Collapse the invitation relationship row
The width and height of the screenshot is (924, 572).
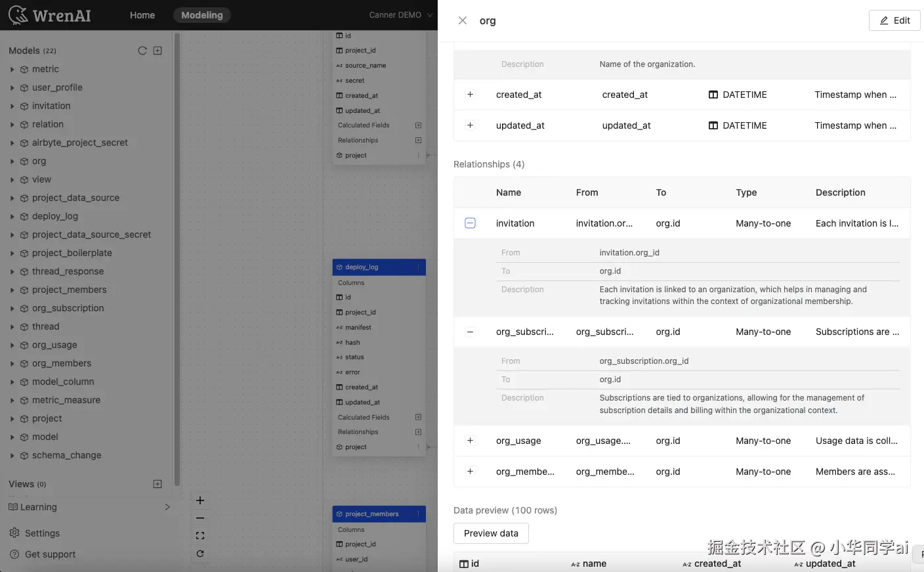[470, 223]
